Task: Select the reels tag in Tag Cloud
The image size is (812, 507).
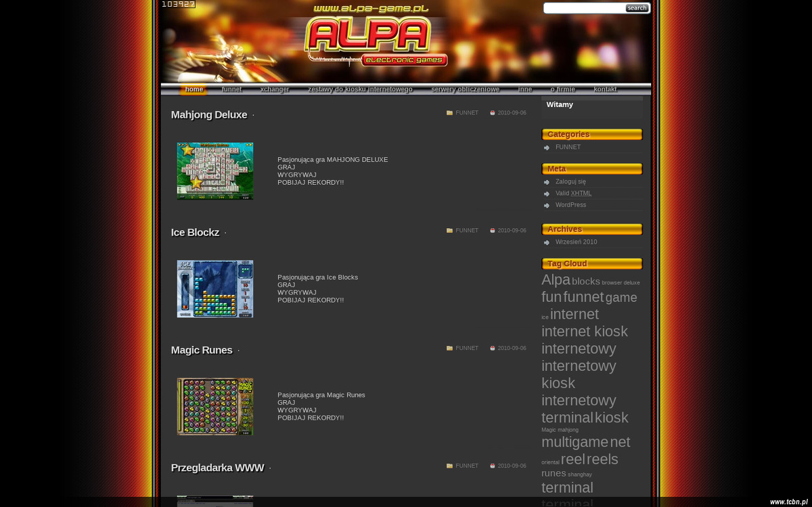Action: tap(602, 460)
